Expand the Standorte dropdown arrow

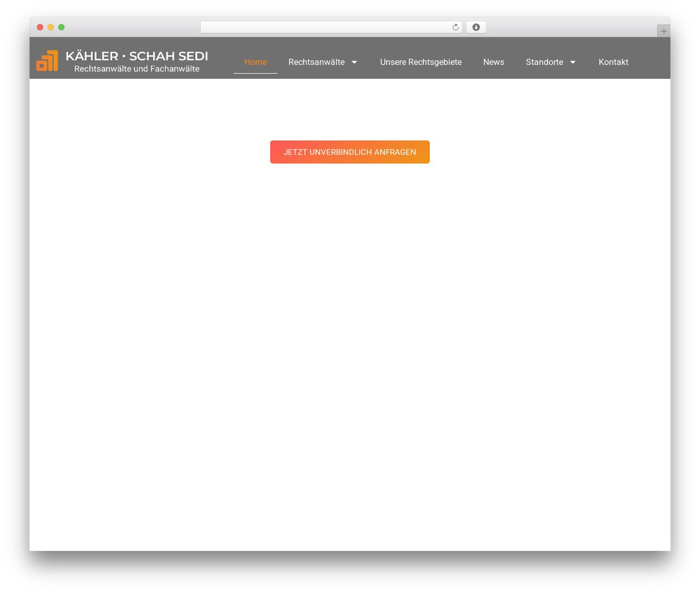coord(573,62)
